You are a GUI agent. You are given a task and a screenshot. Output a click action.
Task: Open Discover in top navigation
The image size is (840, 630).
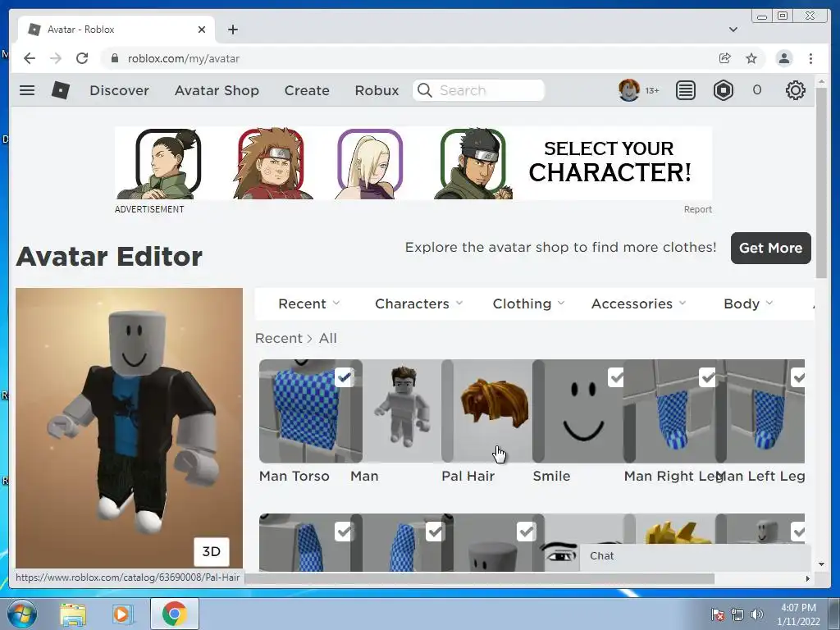[x=120, y=90]
